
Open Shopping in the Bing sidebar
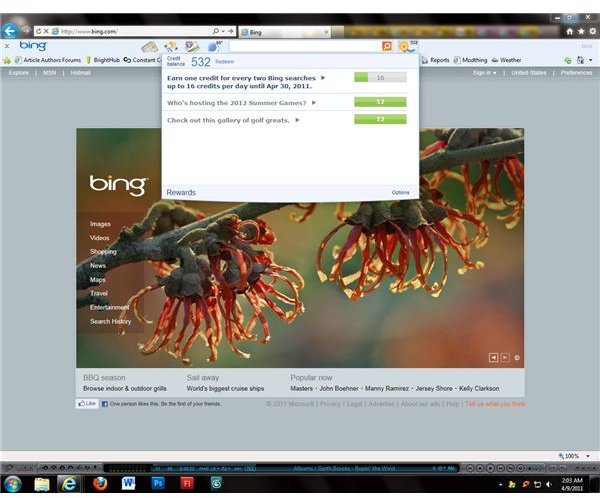click(103, 251)
